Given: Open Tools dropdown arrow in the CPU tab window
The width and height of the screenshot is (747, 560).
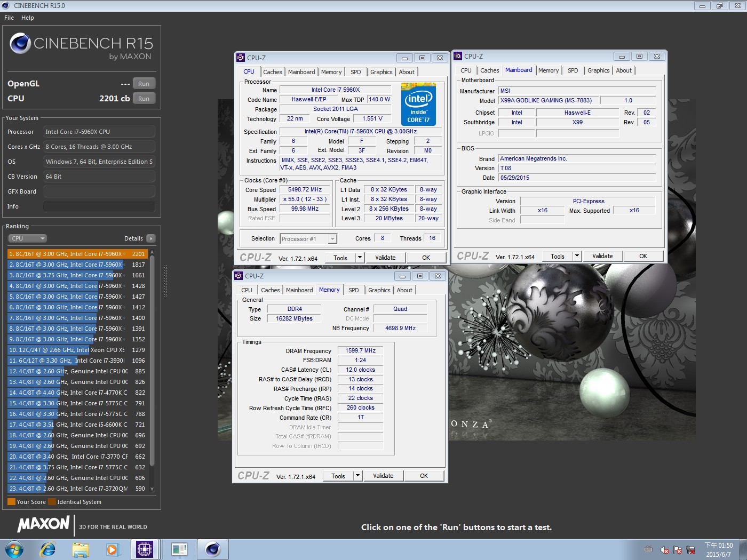Looking at the screenshot, I should [360, 258].
